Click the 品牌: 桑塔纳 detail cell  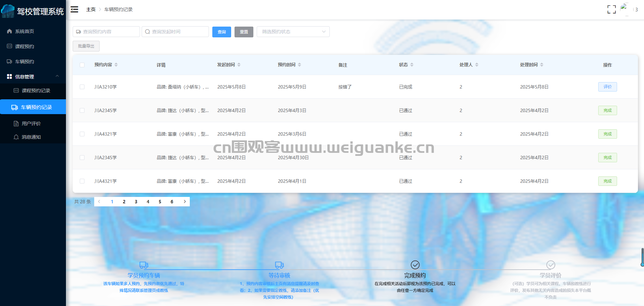coord(183,87)
